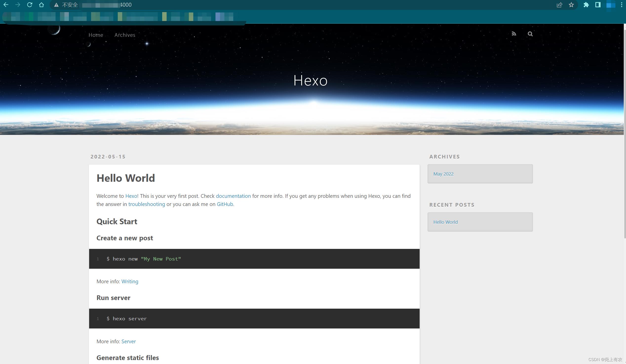Click the browser back navigation arrow
Screen dimensions: 626x364
coord(6,4)
